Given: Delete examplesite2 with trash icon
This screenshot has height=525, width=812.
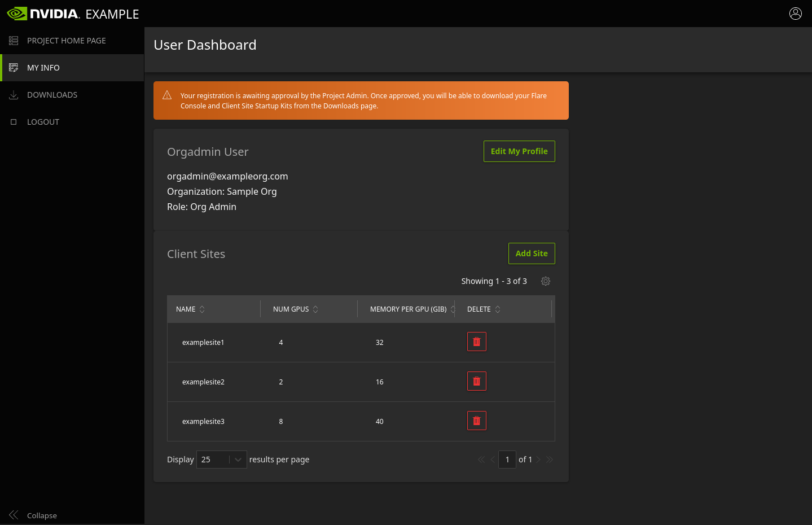Looking at the screenshot, I should [x=477, y=381].
